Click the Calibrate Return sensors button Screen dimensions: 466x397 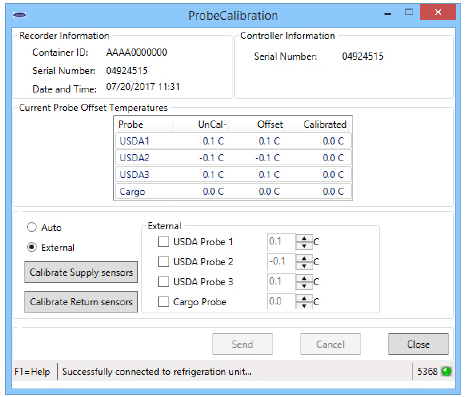(81, 302)
